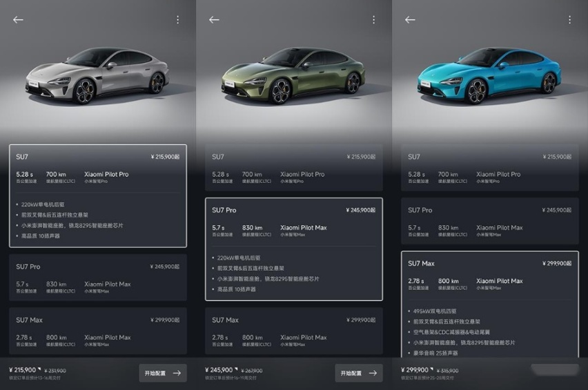Open more options on silver car screen
Image resolution: width=588 pixels, height=390 pixels.
coord(178,20)
